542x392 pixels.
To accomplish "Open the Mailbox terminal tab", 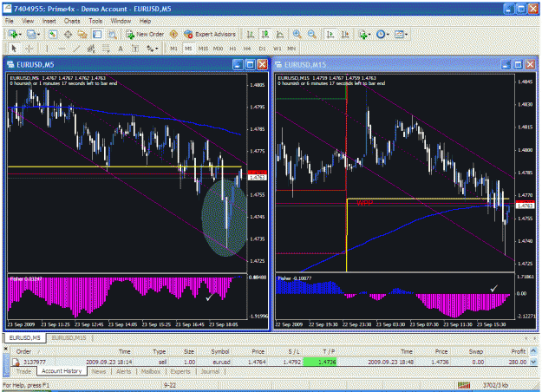I will [151, 371].
